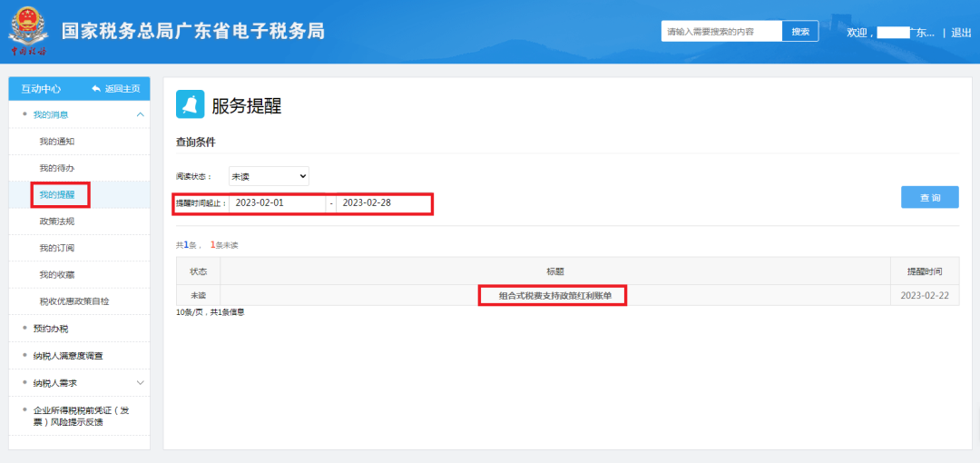Open 税收优惠政策自检 in the sidebar

point(74,301)
